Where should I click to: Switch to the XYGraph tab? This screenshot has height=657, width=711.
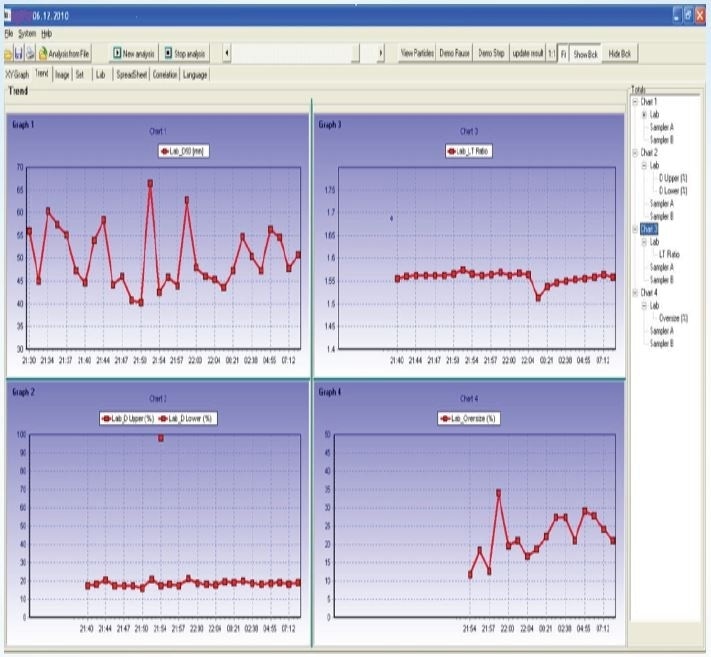(x=17, y=74)
